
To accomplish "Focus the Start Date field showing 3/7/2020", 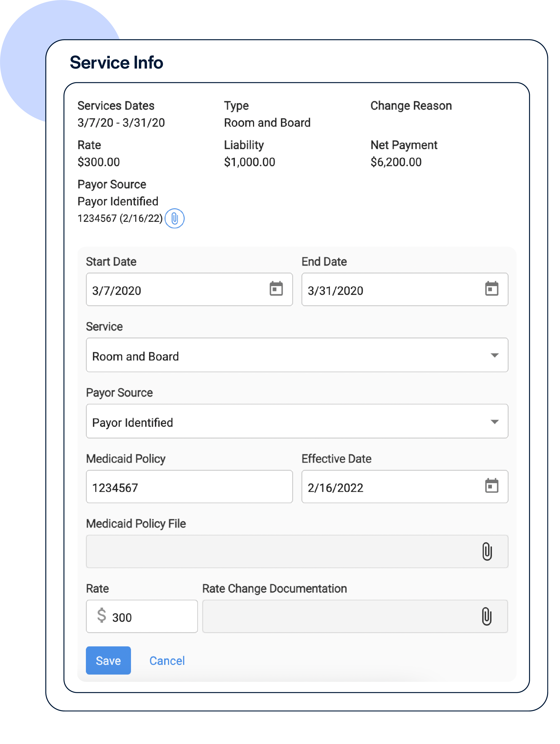I will tap(175, 290).
